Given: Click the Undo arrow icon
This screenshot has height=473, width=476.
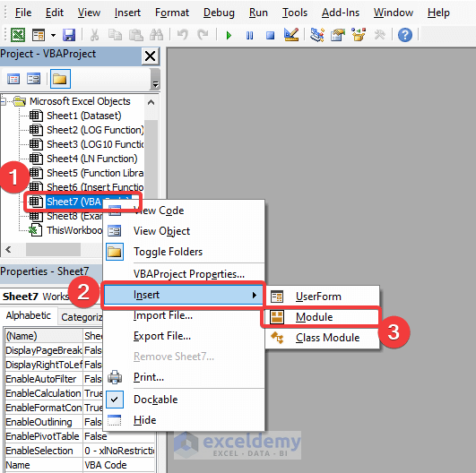Looking at the screenshot, I should point(183,35).
